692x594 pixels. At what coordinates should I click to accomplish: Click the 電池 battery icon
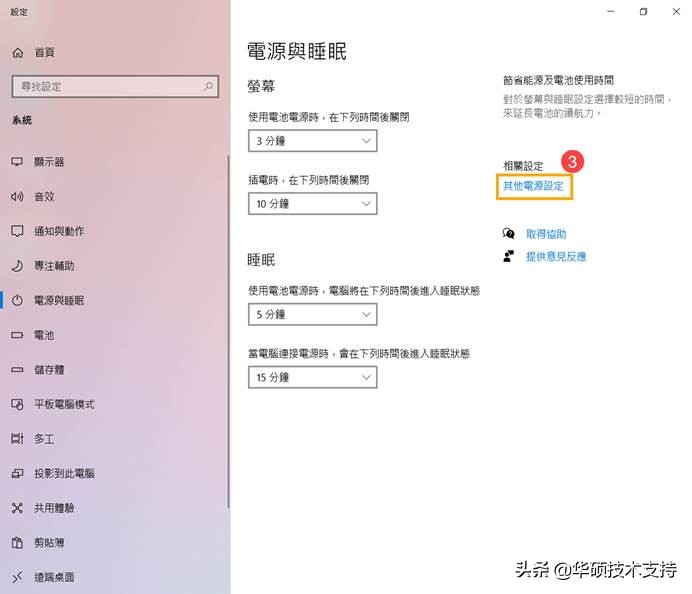click(x=17, y=335)
